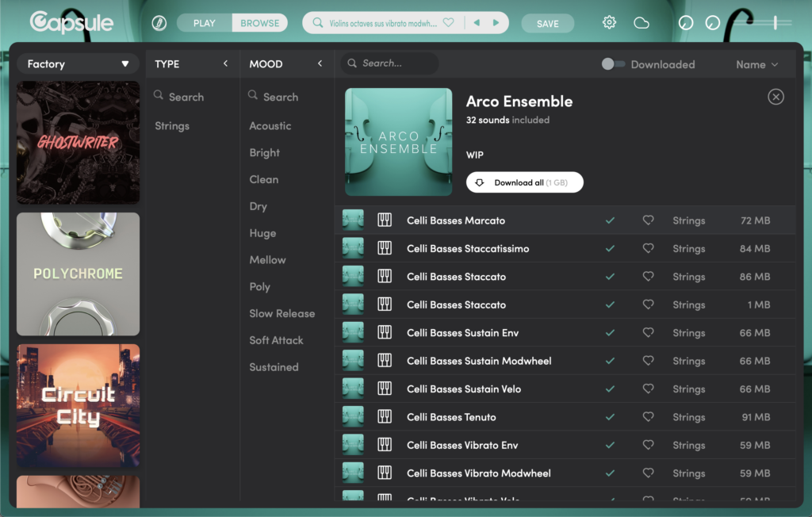Toggle the Downloaded filter switch
This screenshot has height=517, width=812.
(x=613, y=64)
